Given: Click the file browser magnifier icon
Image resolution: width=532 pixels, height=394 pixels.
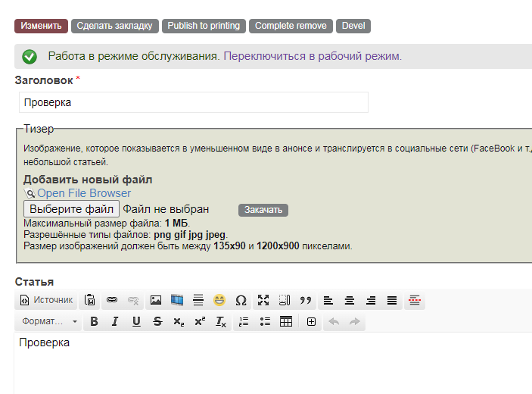Looking at the screenshot, I should point(30,193).
